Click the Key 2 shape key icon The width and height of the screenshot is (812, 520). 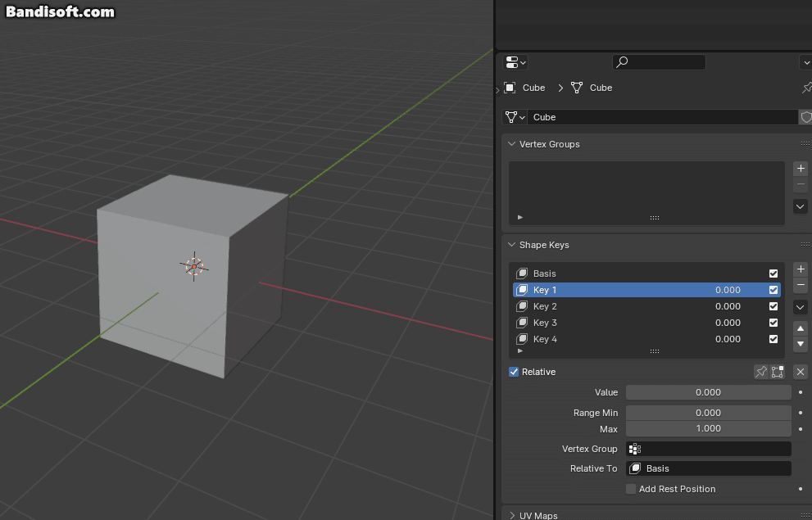(522, 306)
